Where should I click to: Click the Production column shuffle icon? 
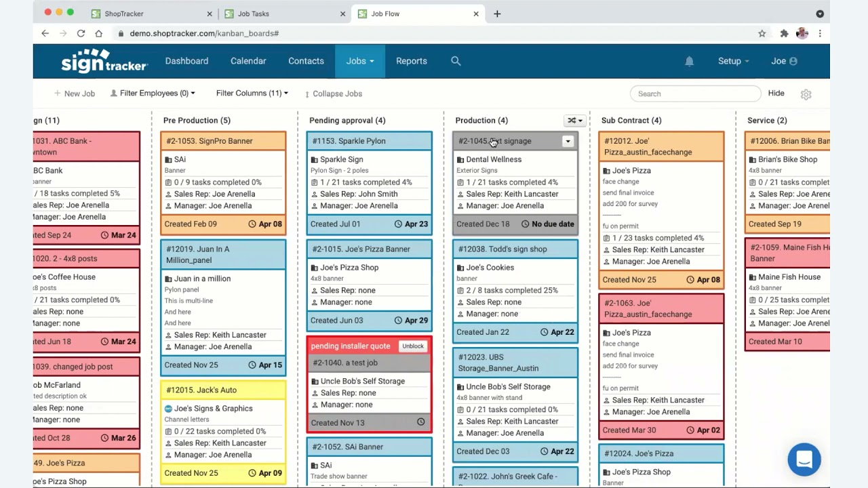[574, 120]
